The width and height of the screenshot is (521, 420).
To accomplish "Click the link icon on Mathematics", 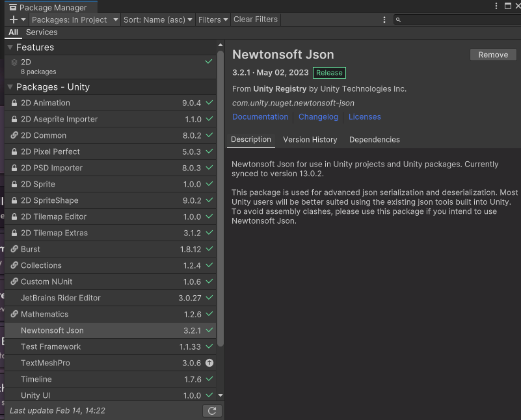I will (x=14, y=314).
